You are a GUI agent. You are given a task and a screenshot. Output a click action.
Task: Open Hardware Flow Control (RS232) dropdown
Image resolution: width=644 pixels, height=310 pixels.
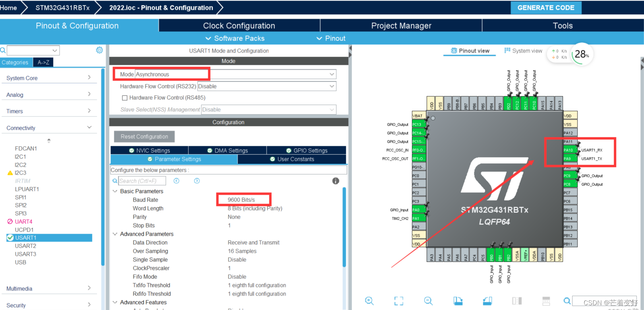point(267,86)
